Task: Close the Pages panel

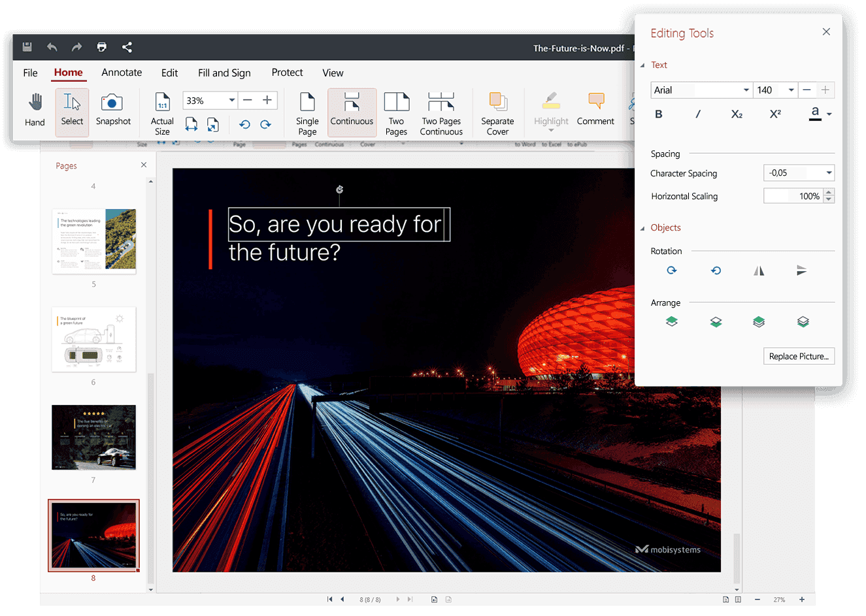Action: click(x=144, y=165)
